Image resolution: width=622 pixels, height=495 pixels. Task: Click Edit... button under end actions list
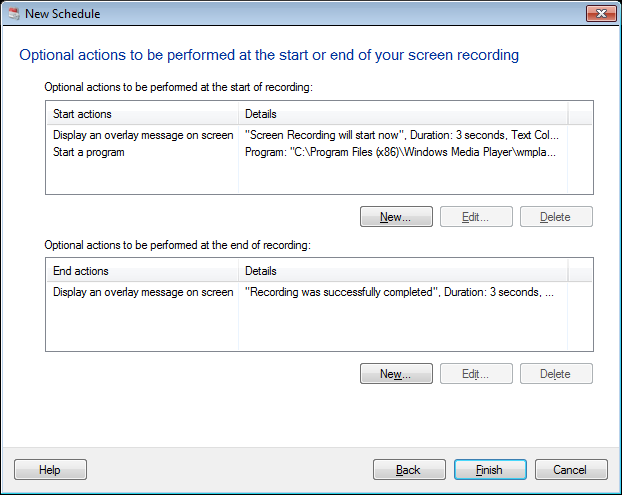[x=476, y=374]
